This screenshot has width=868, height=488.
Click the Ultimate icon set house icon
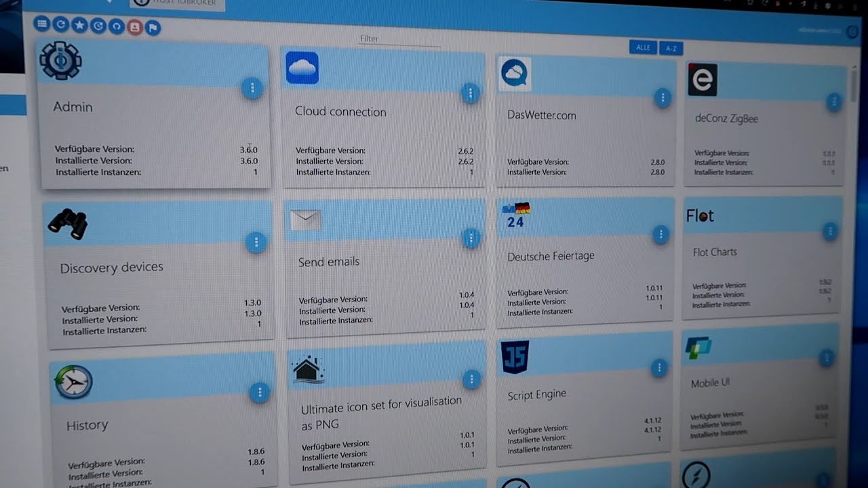(309, 370)
